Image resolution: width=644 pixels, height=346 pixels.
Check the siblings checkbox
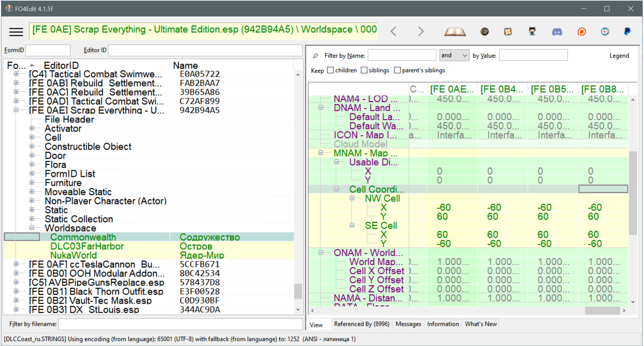pos(364,70)
